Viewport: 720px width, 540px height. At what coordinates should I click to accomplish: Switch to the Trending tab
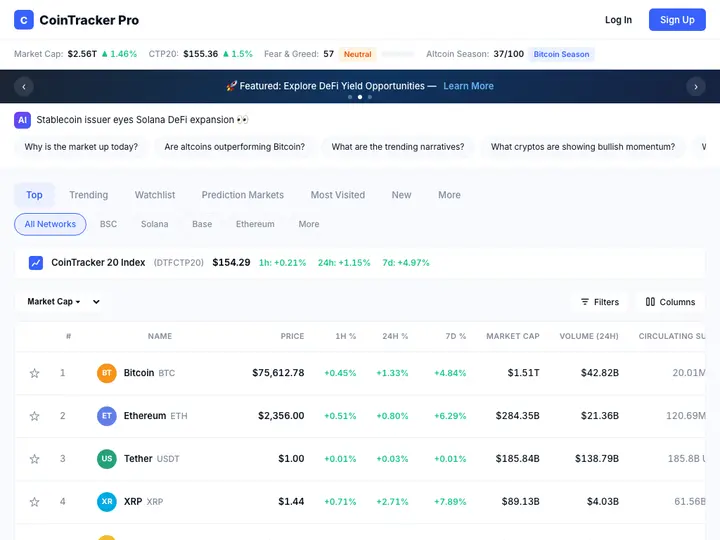coord(89,195)
